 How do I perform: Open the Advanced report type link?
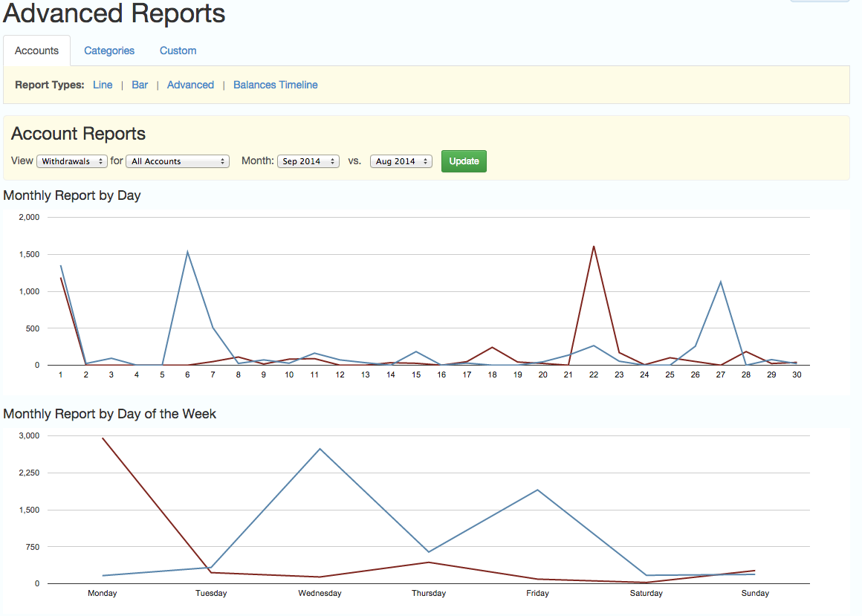(x=190, y=85)
